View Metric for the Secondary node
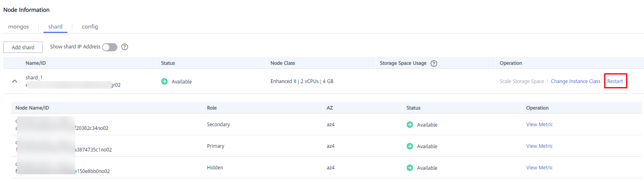This screenshot has width=644, height=182. pos(540,125)
